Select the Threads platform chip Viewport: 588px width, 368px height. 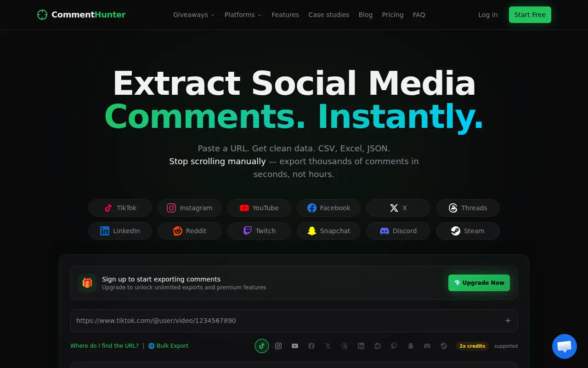pyautogui.click(x=468, y=208)
